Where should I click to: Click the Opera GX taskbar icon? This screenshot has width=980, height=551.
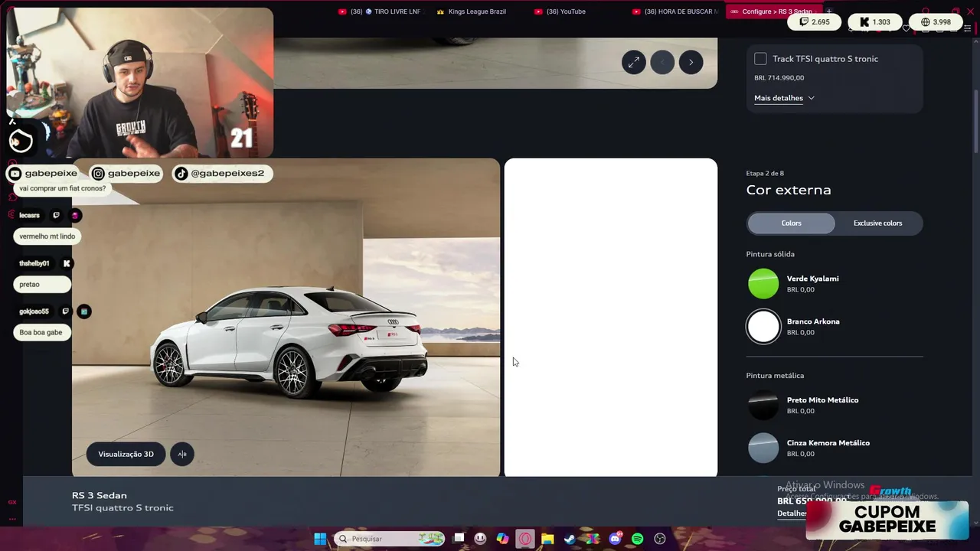coord(525,539)
